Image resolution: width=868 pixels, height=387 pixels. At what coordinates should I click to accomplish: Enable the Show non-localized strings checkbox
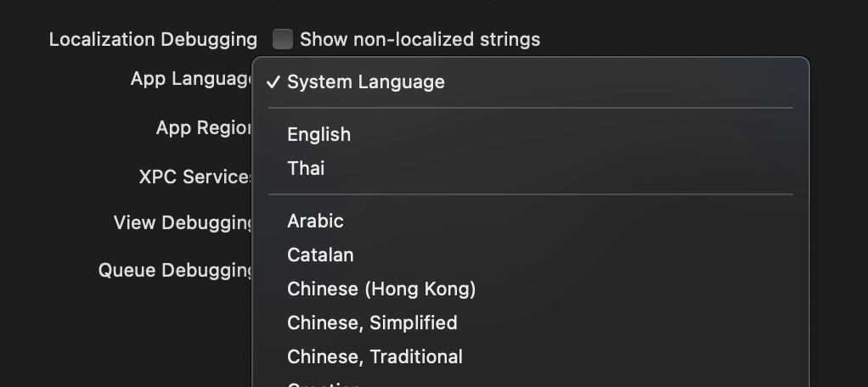(x=283, y=39)
